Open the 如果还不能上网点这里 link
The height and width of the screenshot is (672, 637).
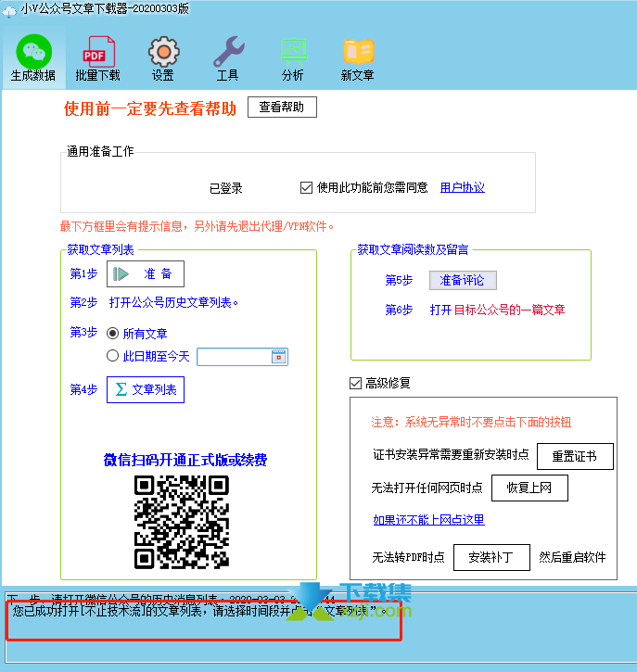tap(428, 520)
